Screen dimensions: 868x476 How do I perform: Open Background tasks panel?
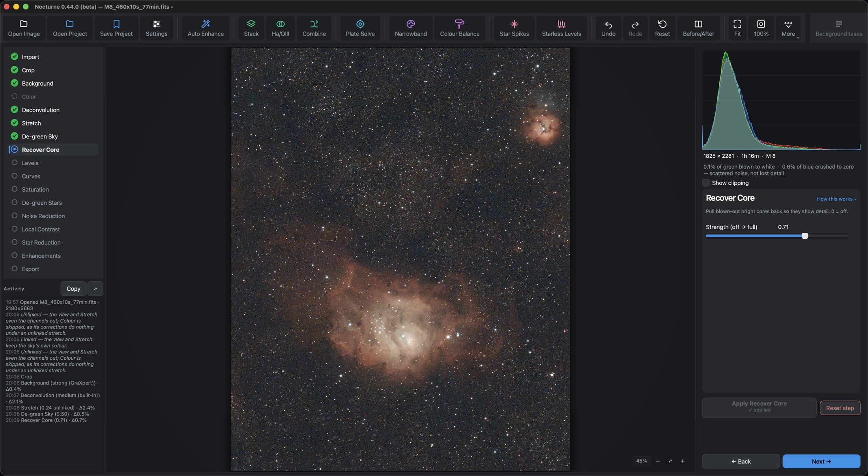click(838, 28)
